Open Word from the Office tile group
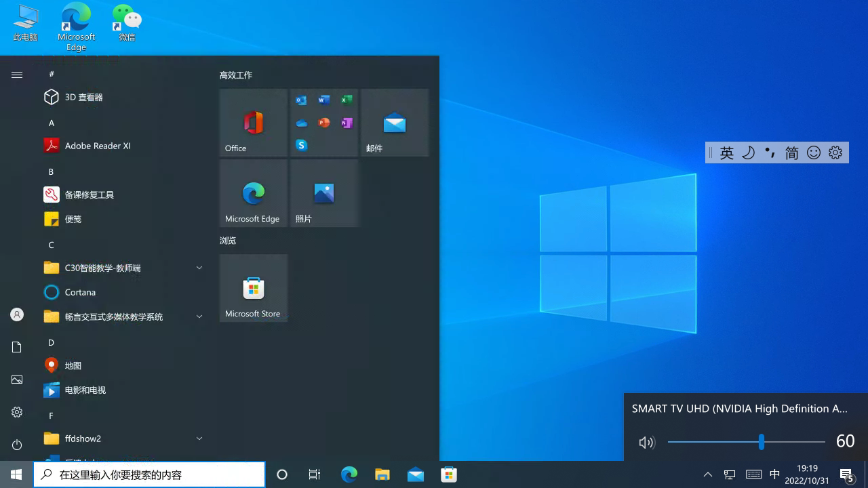The image size is (868, 488). (x=324, y=100)
